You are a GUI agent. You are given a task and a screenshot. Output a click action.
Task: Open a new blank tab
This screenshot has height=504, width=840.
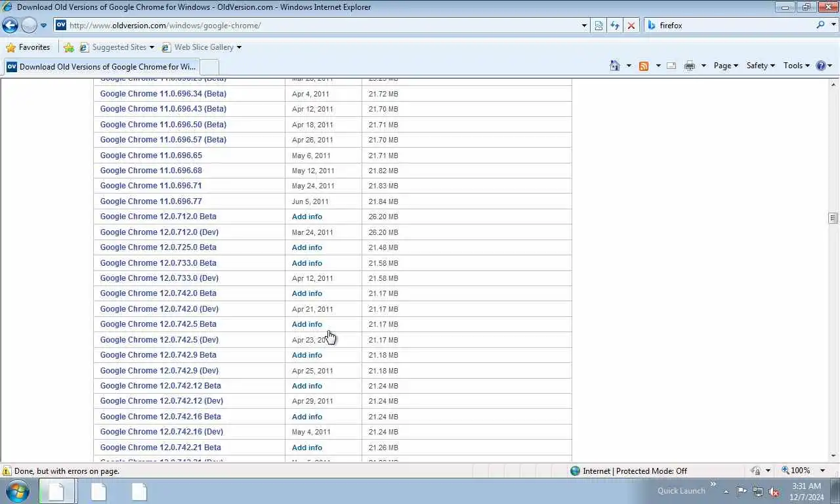coord(209,66)
